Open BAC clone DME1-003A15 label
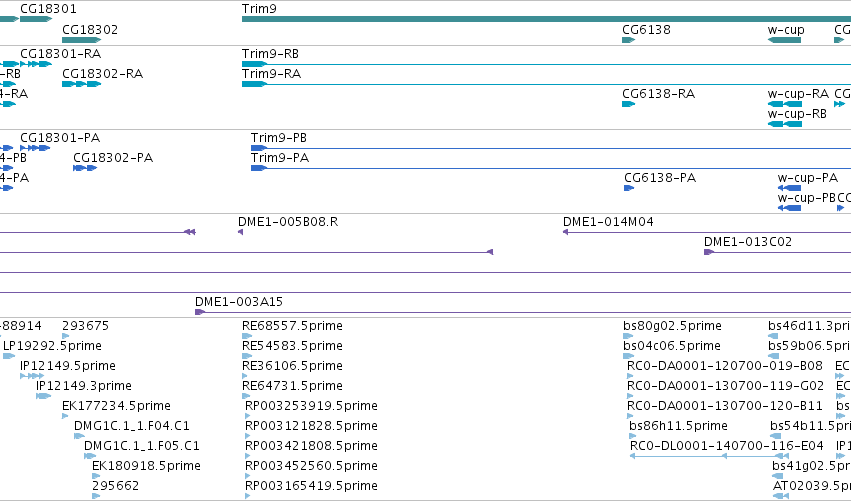Image resolution: width=851 pixels, height=501 pixels. click(x=239, y=302)
